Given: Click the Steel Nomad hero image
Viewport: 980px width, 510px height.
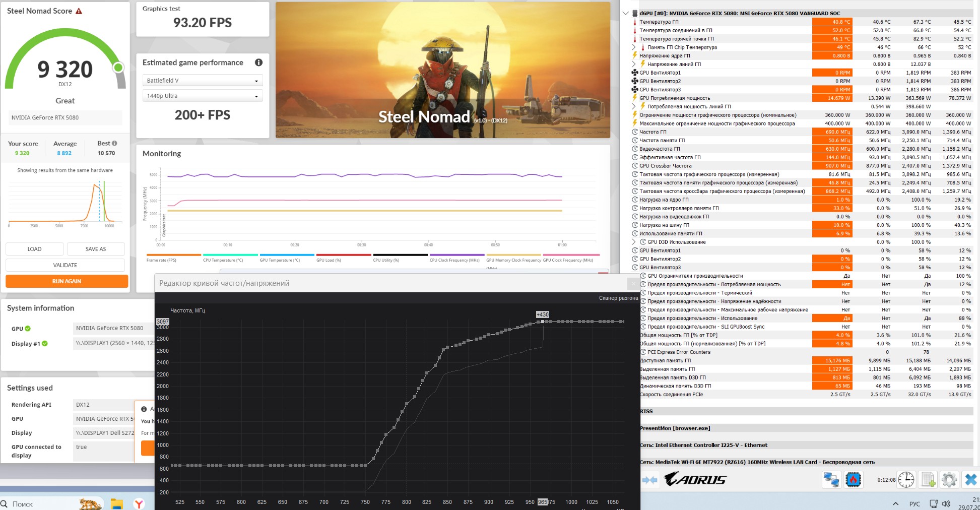Looking at the screenshot, I should click(443, 70).
